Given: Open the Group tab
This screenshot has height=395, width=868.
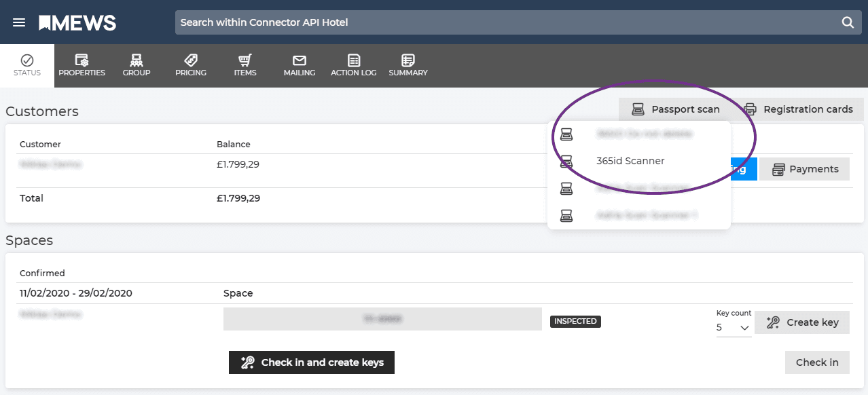Looking at the screenshot, I should pyautogui.click(x=137, y=66).
